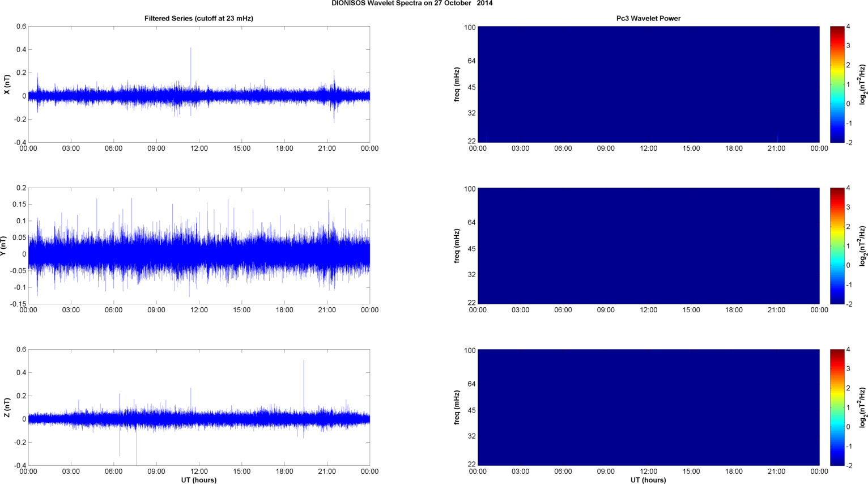The width and height of the screenshot is (868, 484).
Task: Click the bottom Pc3 wavelet power spectrogram
Action: (649, 407)
